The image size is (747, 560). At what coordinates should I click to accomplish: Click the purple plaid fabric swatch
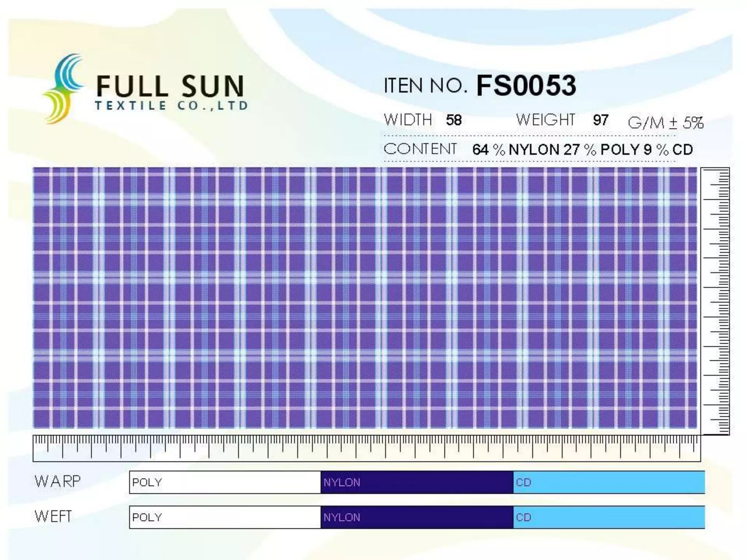coord(365,297)
